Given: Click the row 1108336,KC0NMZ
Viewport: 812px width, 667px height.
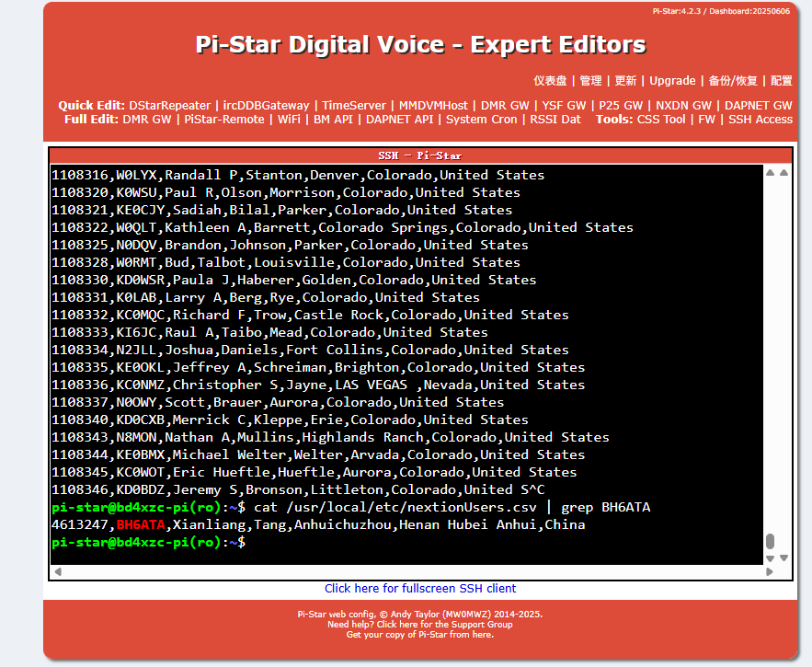Looking at the screenshot, I should pyautogui.click(x=318, y=385).
